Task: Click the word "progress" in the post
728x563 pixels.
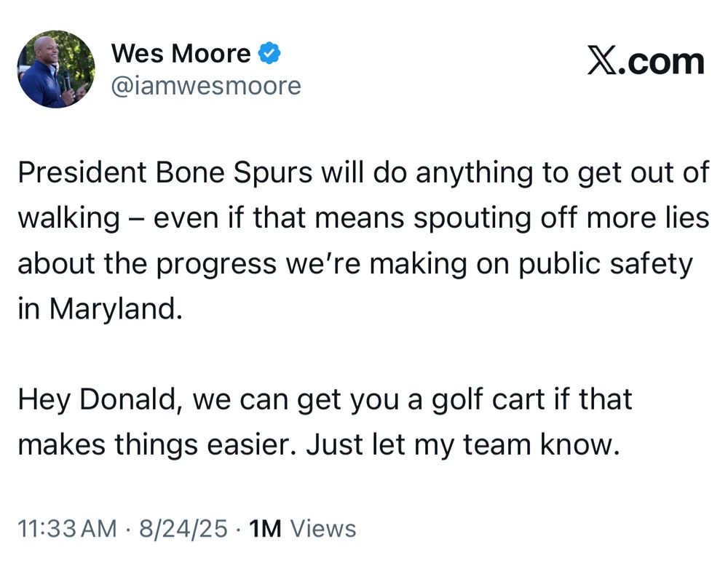Action: coord(216,265)
